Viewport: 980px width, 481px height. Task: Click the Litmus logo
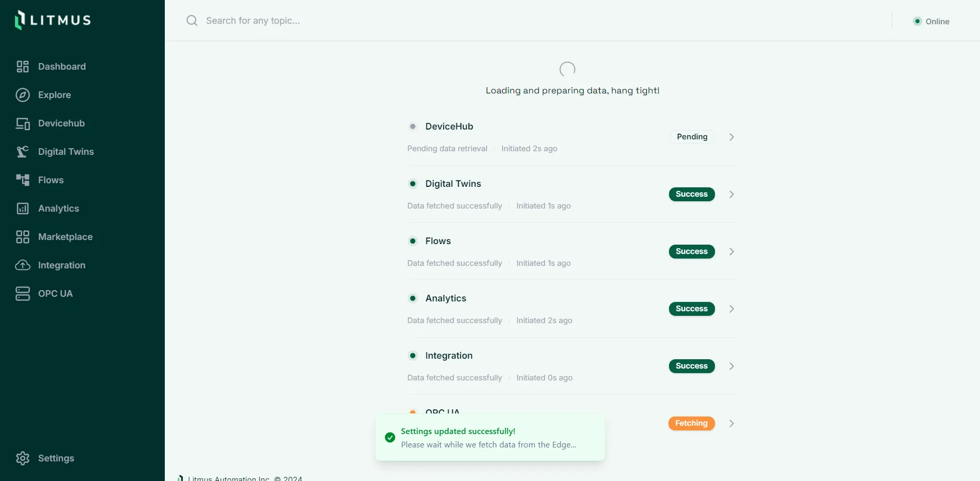[x=53, y=20]
